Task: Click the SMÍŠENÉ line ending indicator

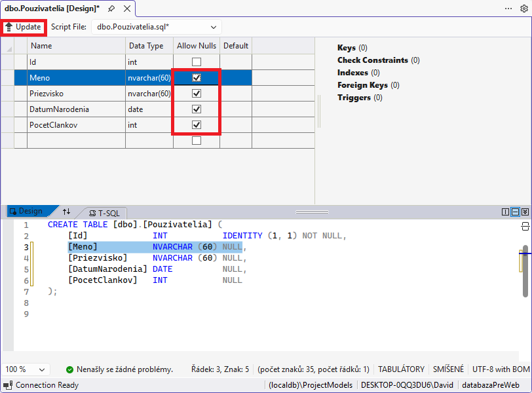Action: (x=448, y=369)
